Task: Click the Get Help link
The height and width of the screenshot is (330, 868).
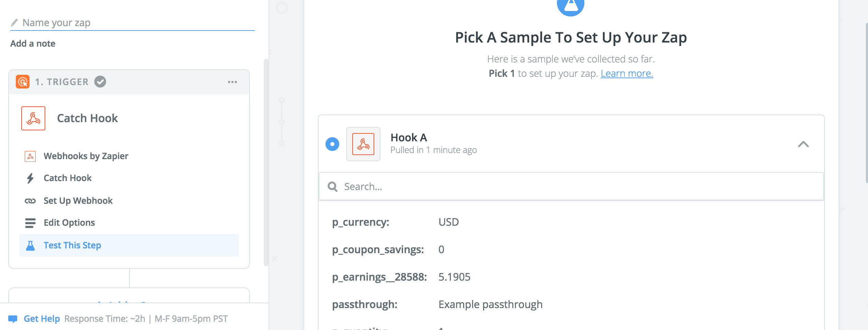Action: pos(42,319)
